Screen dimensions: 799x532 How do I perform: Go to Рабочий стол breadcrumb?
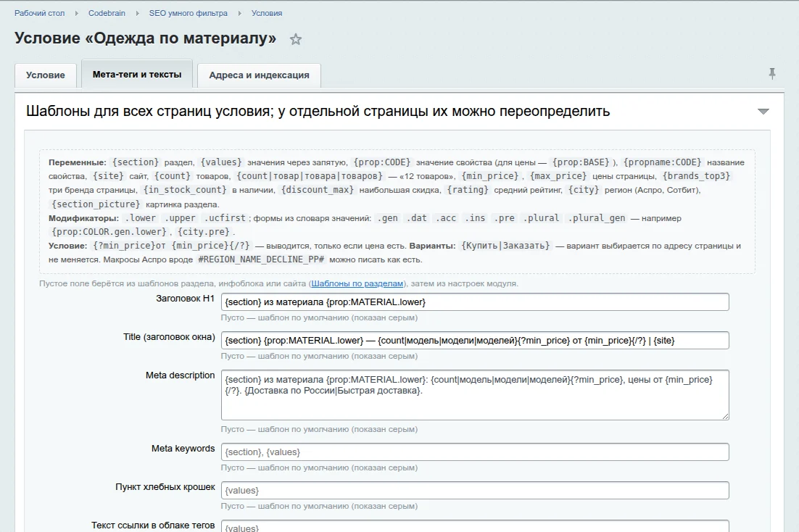point(39,13)
